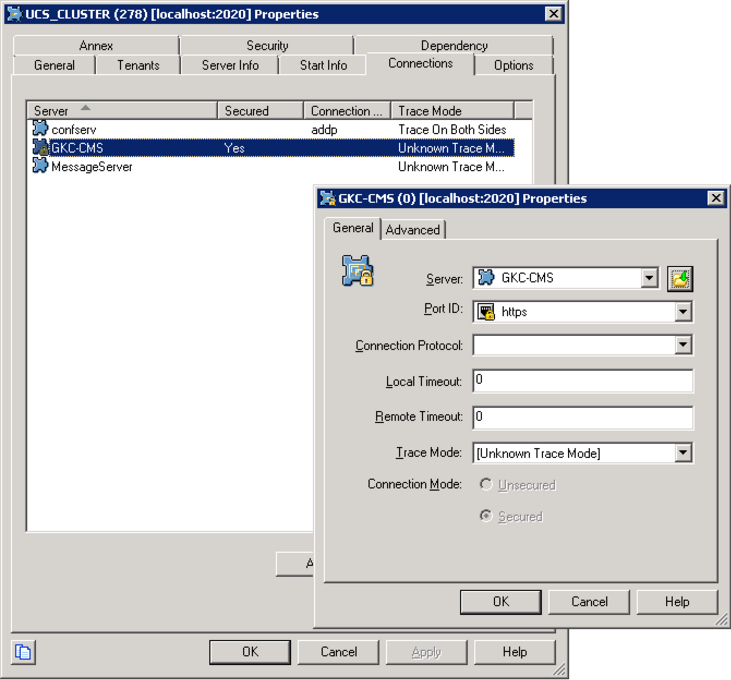Open the Port ID dropdown arrow
Screen dimensions: 731x680
point(683,312)
